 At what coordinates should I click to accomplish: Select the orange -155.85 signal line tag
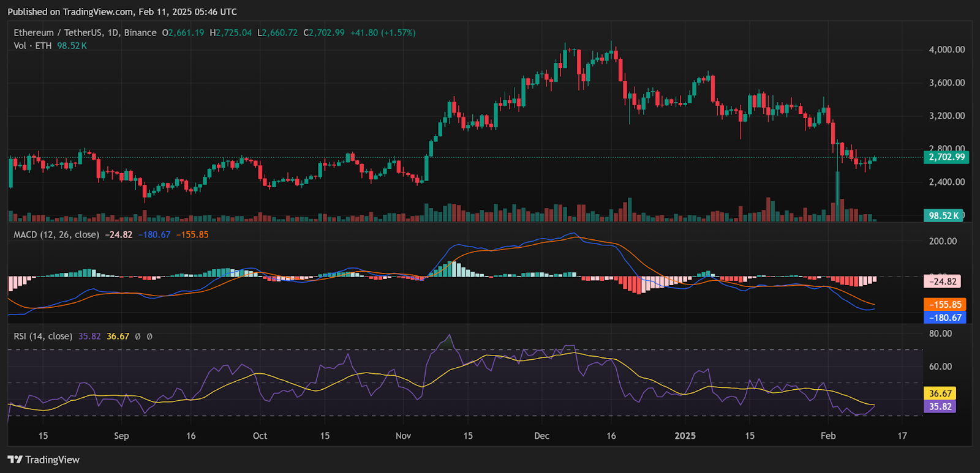[944, 304]
